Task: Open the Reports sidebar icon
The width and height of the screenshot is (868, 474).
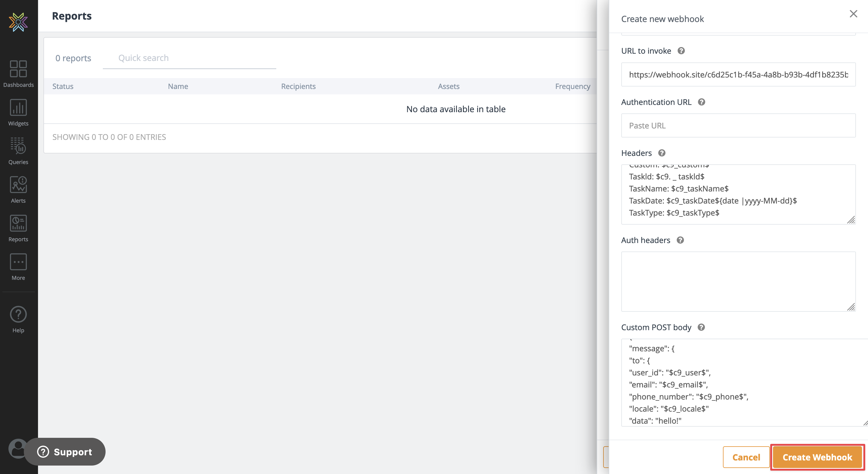Action: [18, 223]
